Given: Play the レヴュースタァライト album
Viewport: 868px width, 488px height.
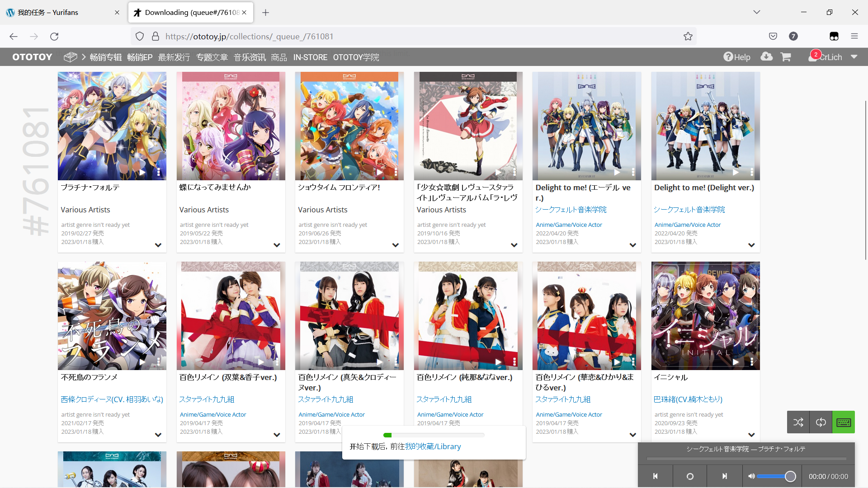Looking at the screenshot, I should click(498, 172).
